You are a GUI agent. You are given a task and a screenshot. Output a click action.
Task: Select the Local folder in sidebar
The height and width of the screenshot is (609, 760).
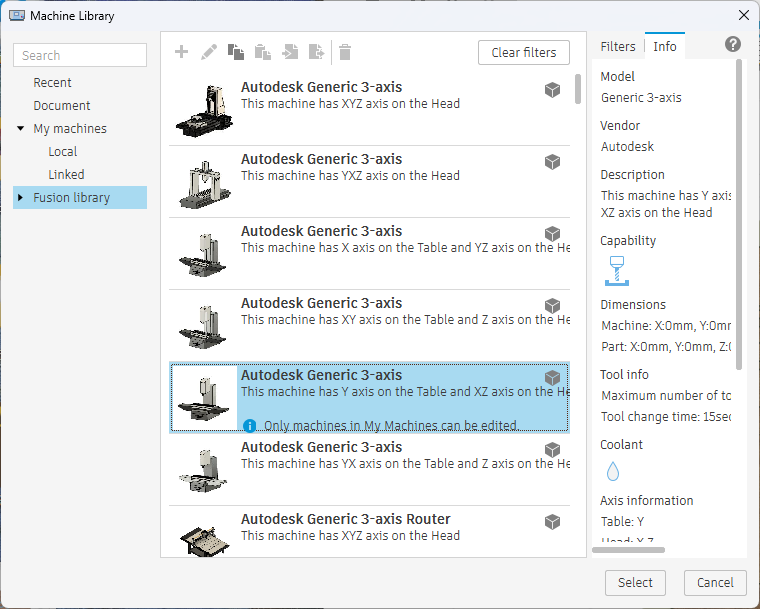tap(62, 152)
